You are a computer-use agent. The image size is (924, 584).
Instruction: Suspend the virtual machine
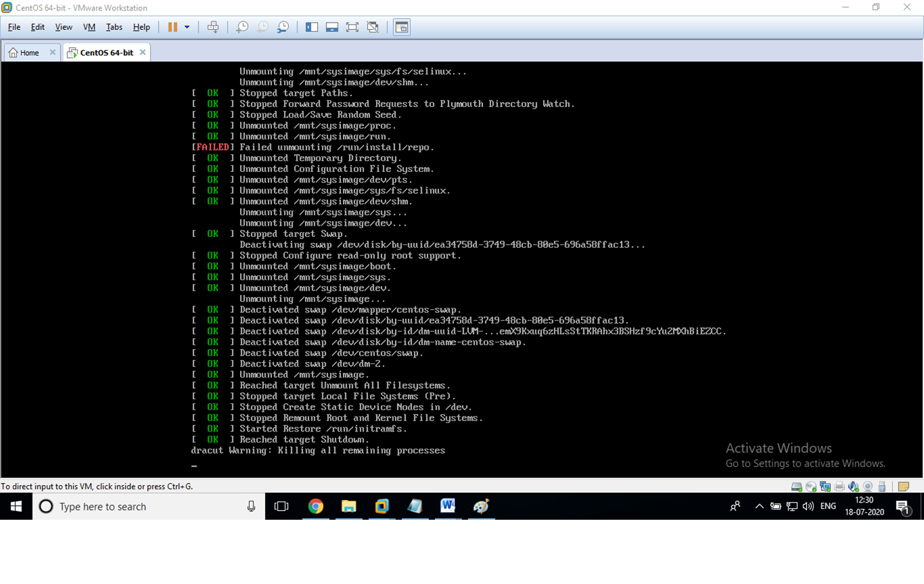[x=173, y=27]
